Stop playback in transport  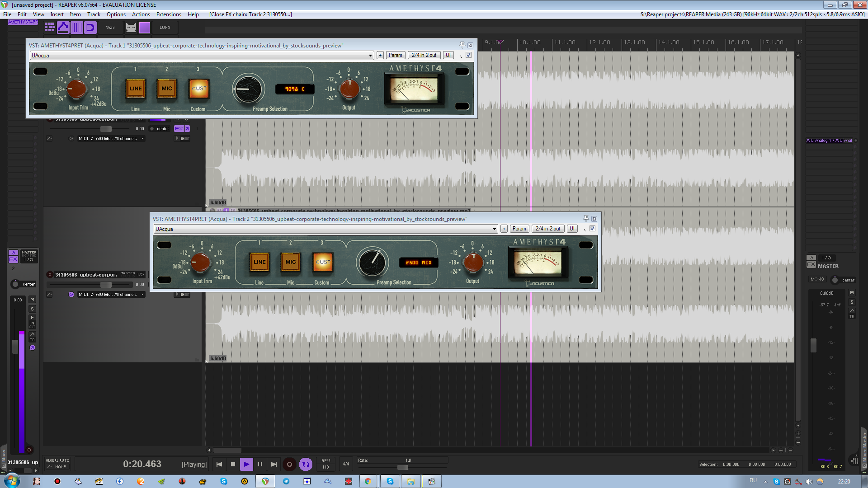pos(233,464)
